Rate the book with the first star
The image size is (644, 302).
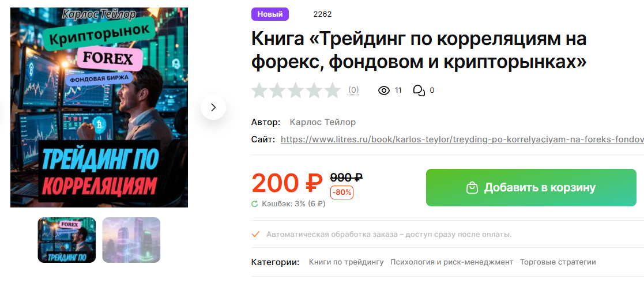(x=259, y=90)
